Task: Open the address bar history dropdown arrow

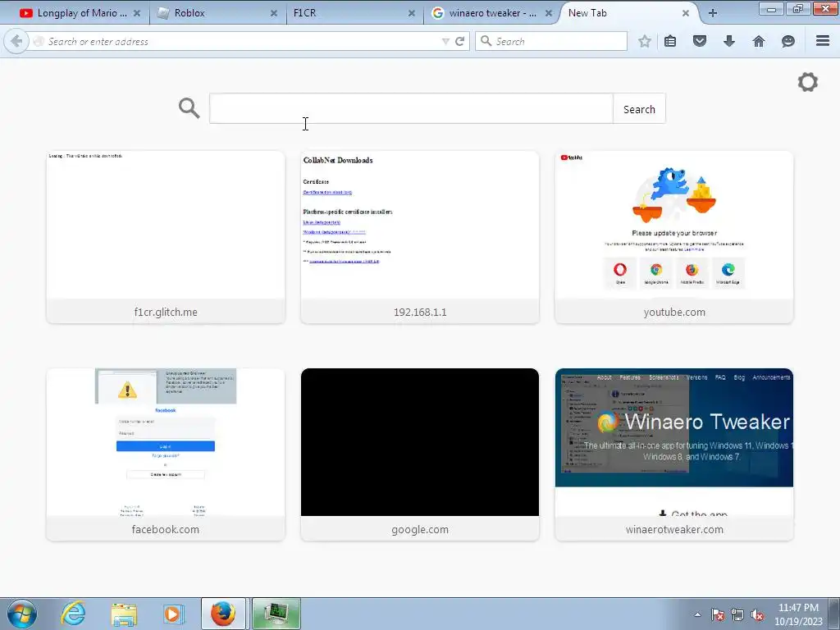Action: 445,41
